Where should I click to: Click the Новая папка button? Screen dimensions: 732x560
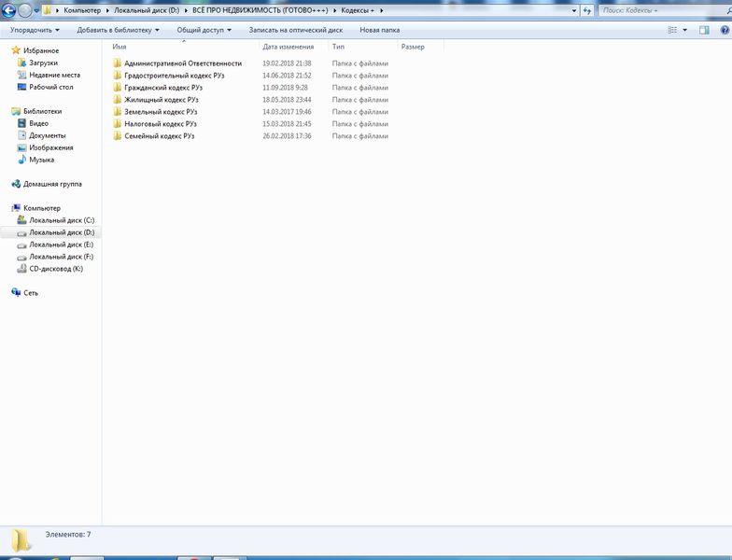click(x=379, y=30)
